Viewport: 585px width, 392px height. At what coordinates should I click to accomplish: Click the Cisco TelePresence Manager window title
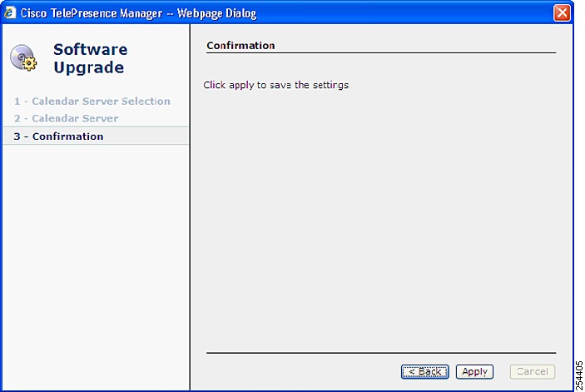click(138, 13)
